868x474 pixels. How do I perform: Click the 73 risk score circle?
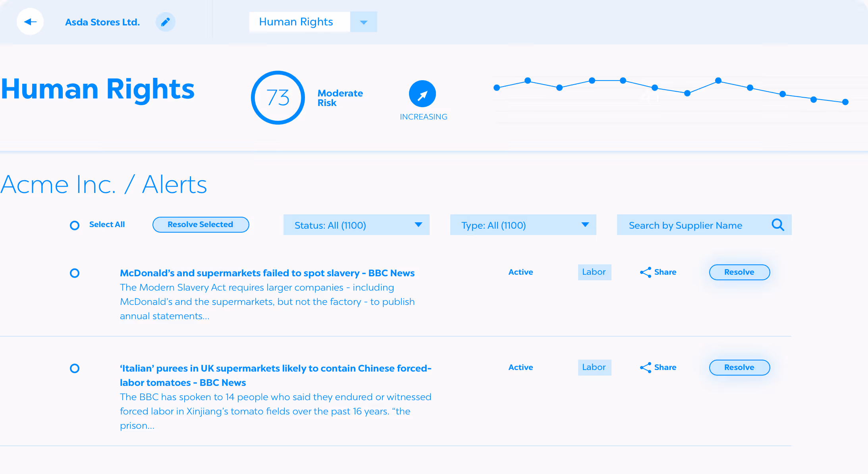point(278,98)
